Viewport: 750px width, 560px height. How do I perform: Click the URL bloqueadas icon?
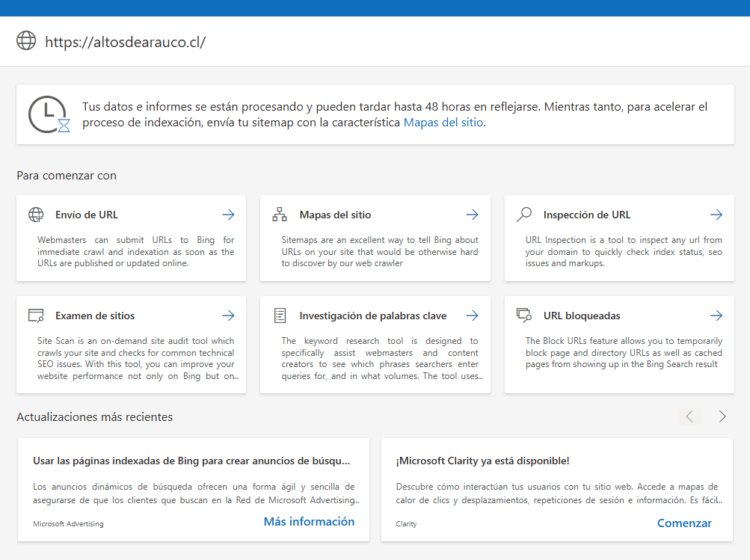pyautogui.click(x=524, y=316)
